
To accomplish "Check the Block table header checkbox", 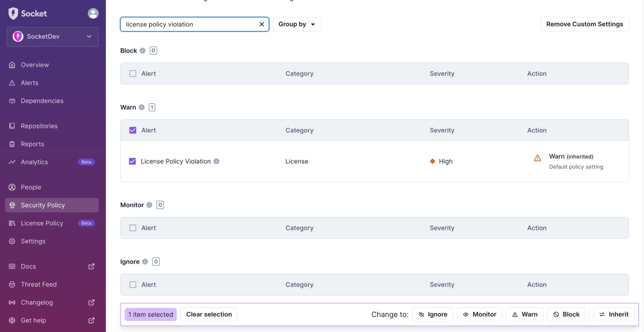I will pos(133,74).
